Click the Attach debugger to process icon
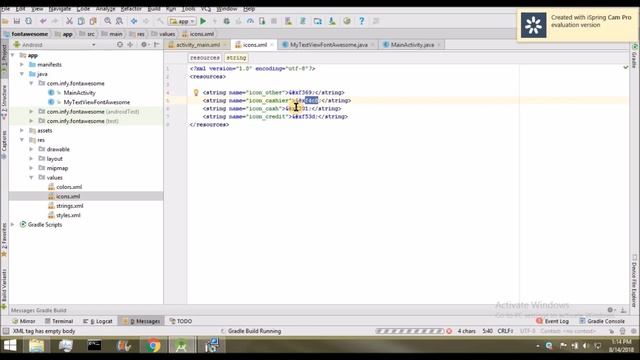This screenshot has height=360, width=640. pos(262,21)
